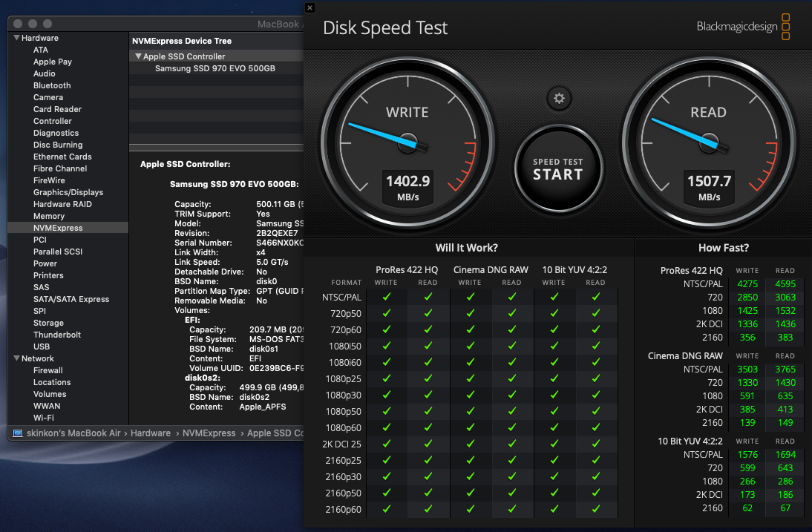Open Graphics/Displays hardware category

pos(68,192)
